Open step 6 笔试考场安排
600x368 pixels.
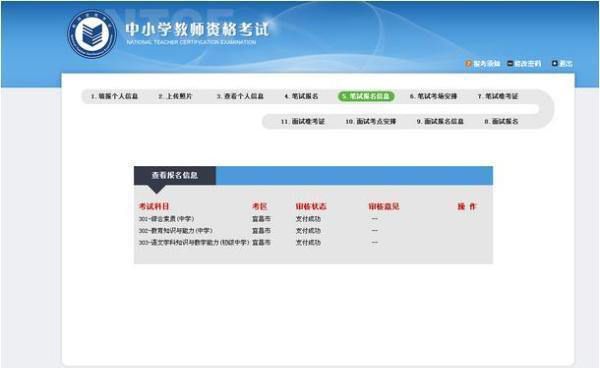pyautogui.click(x=434, y=96)
